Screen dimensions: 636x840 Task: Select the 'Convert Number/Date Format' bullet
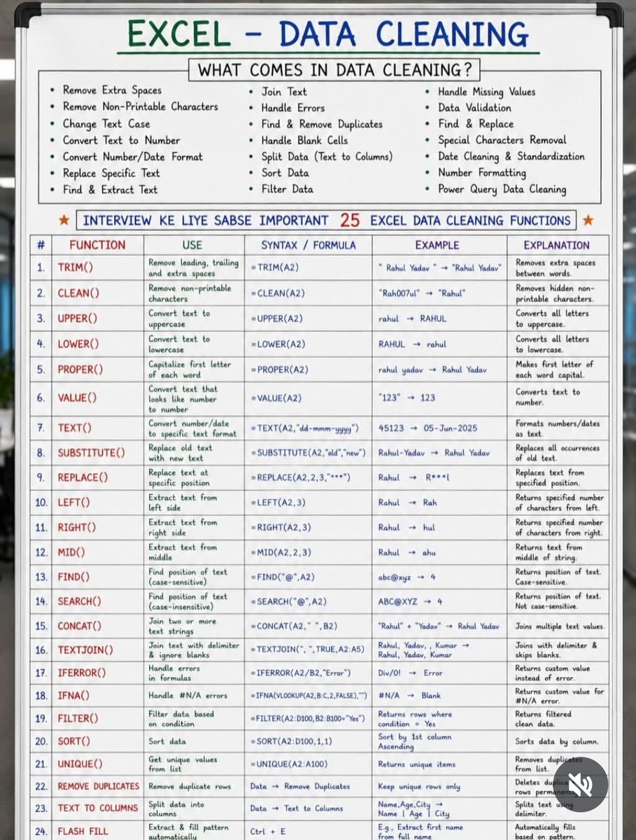[x=132, y=157]
